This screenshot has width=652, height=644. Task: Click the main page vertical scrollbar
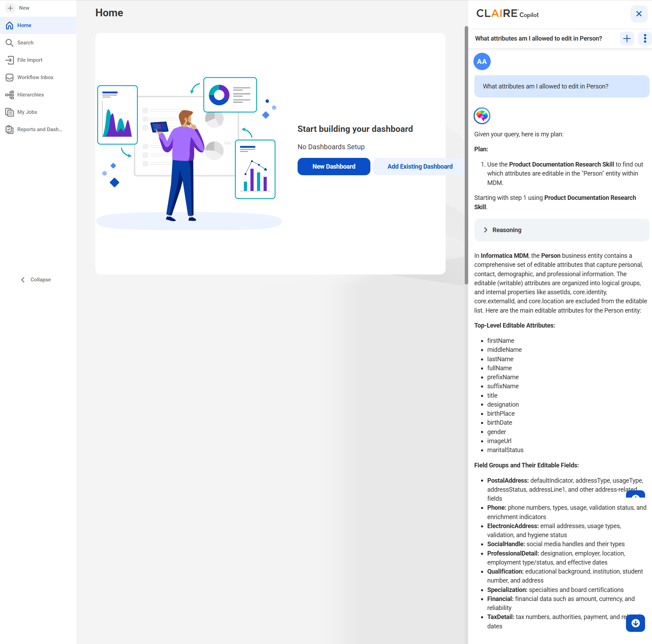(466, 155)
